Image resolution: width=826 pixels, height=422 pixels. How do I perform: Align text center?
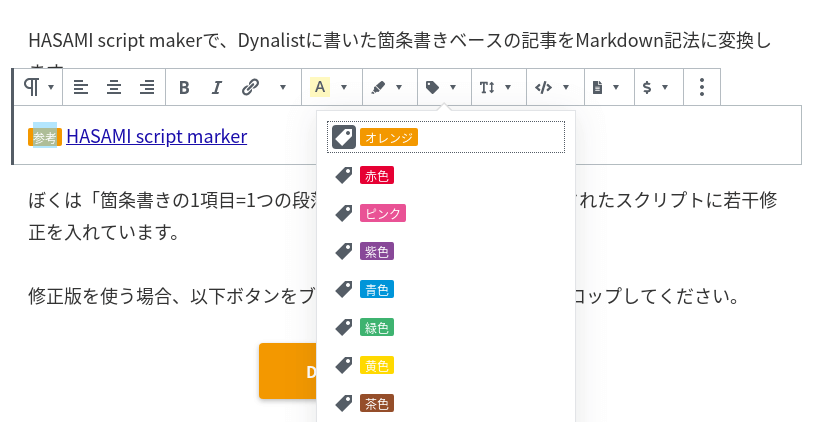tap(114, 87)
